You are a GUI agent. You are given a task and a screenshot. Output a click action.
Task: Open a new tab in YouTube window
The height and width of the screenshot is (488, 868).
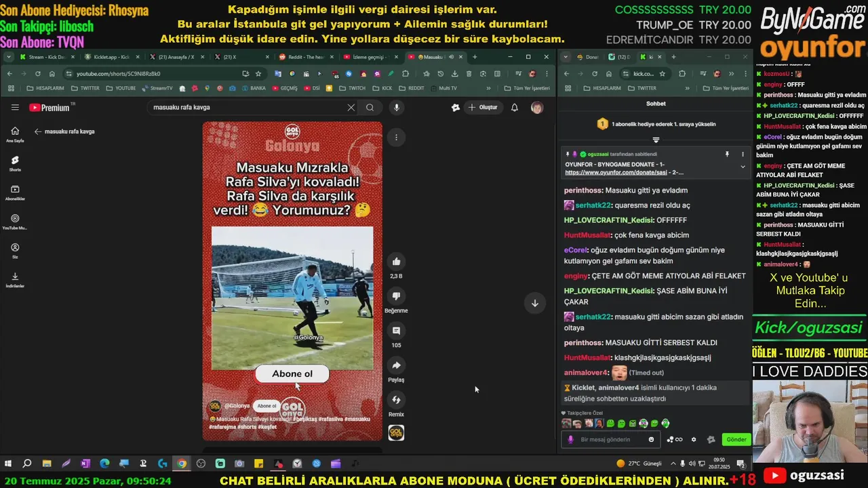(x=474, y=57)
